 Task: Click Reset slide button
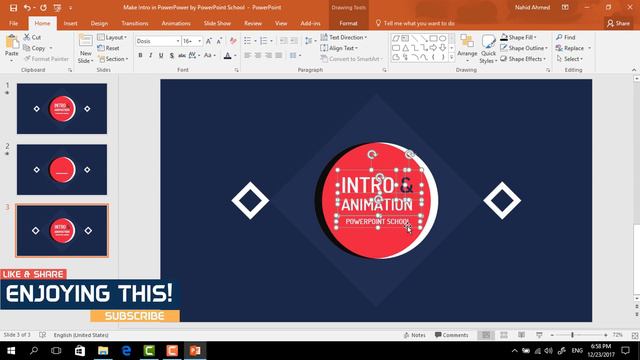point(109,48)
